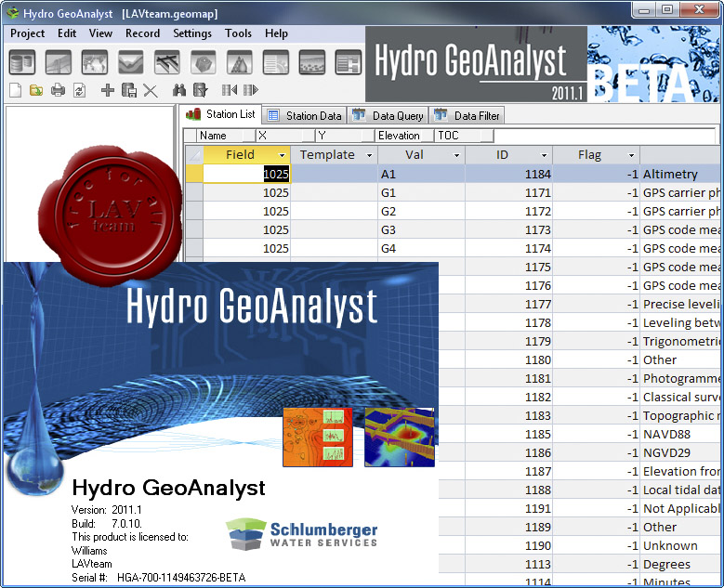Open the Val column filter dropdown
This screenshot has width=724, height=588.
tap(456, 155)
